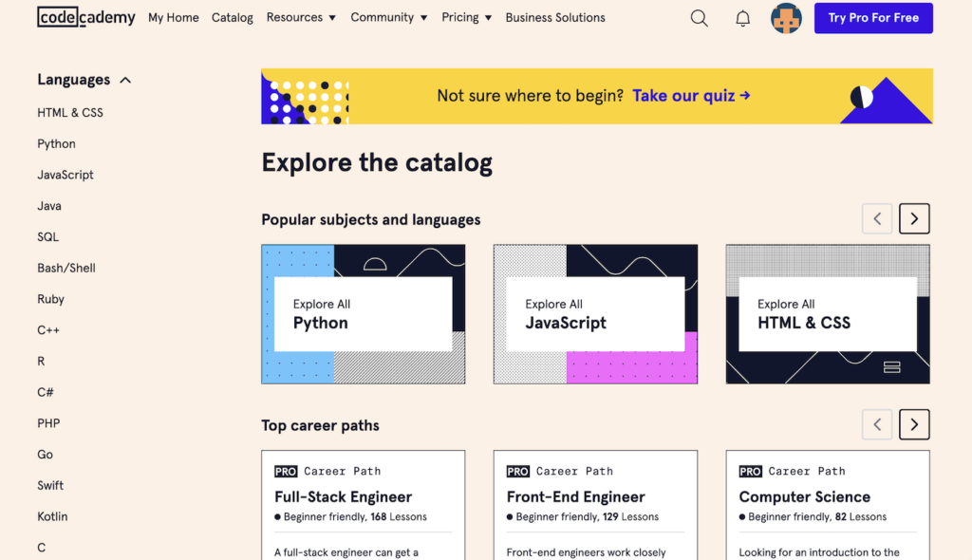Collapse the Languages sidebar section
The width and height of the screenshot is (972, 560).
pos(124,80)
